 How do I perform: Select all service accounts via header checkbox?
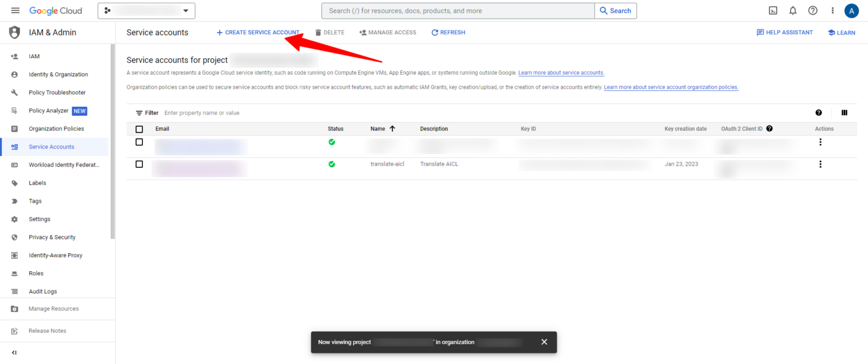coord(139,129)
